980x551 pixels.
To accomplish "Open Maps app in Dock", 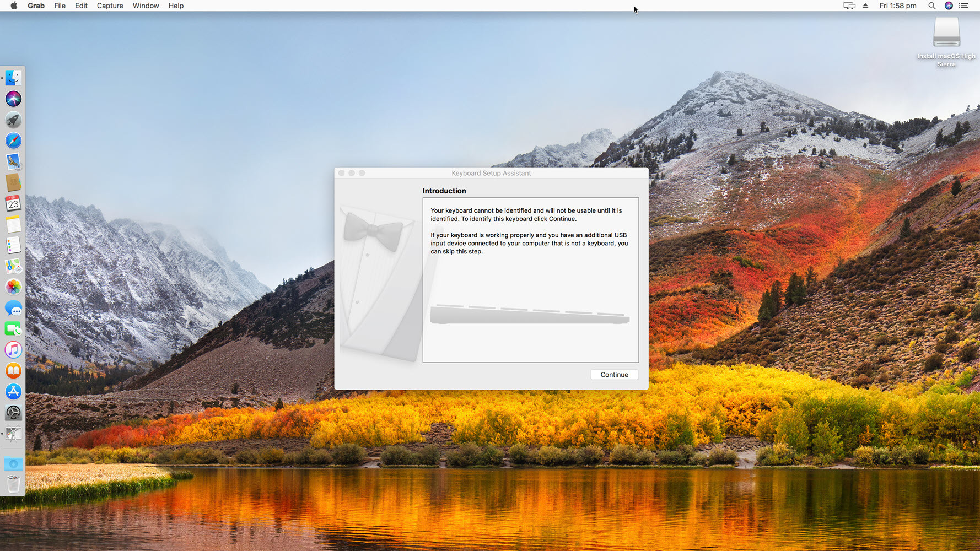I will click(x=13, y=266).
